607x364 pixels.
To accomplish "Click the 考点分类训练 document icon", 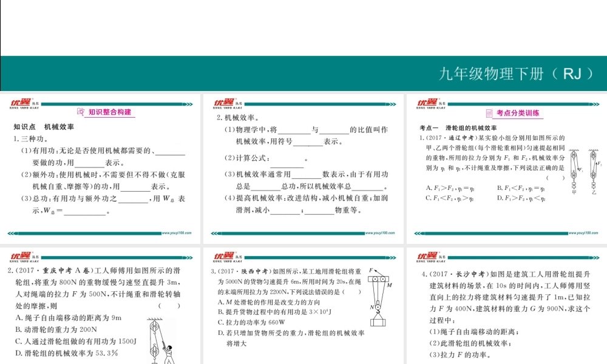I will click(490, 113).
